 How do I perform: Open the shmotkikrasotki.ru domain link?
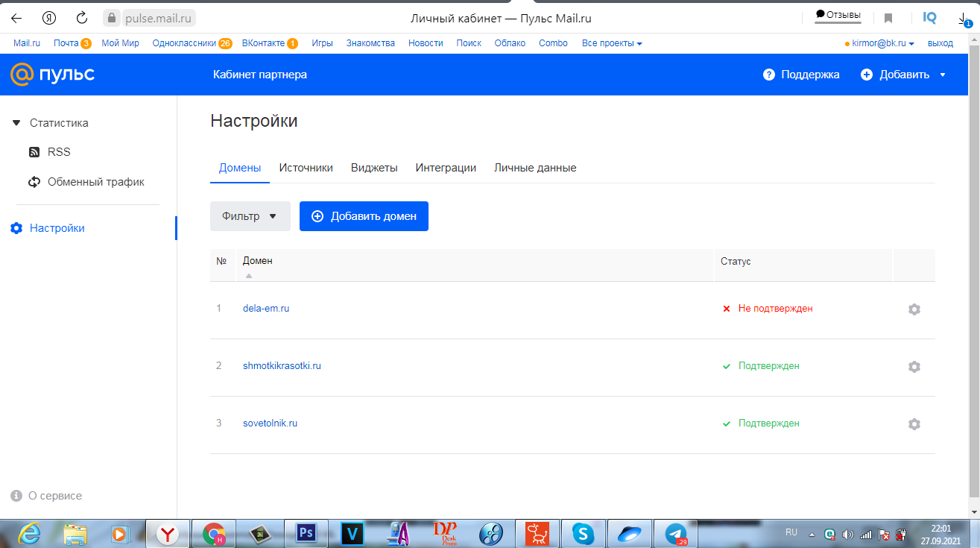tap(282, 365)
